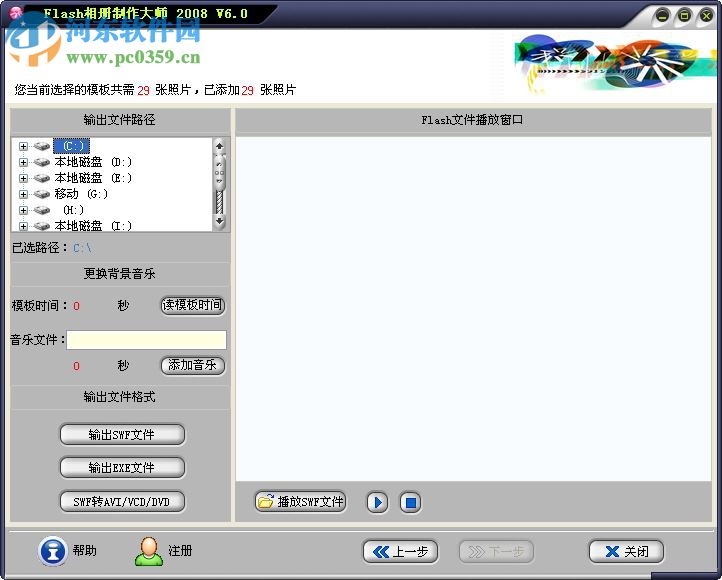Click the Flash playback preview area
Image resolution: width=722 pixels, height=580 pixels.
pyautogui.click(x=473, y=308)
